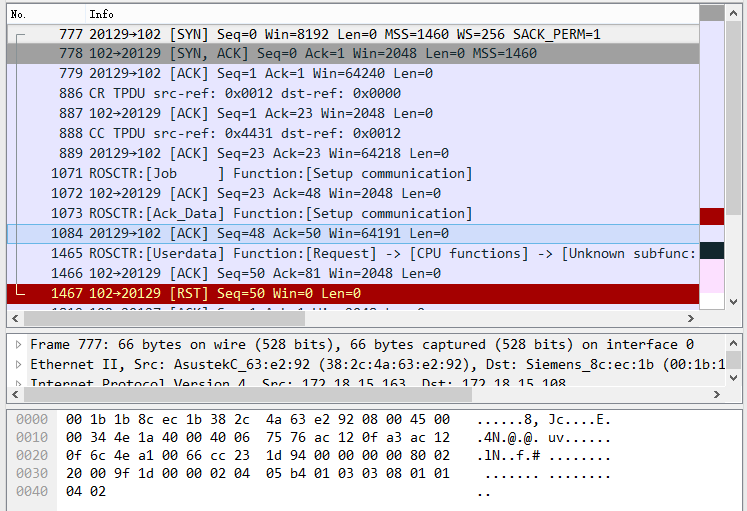The width and height of the screenshot is (747, 511).
Task: Click the dark marker in packet minimap
Action: click(x=711, y=251)
